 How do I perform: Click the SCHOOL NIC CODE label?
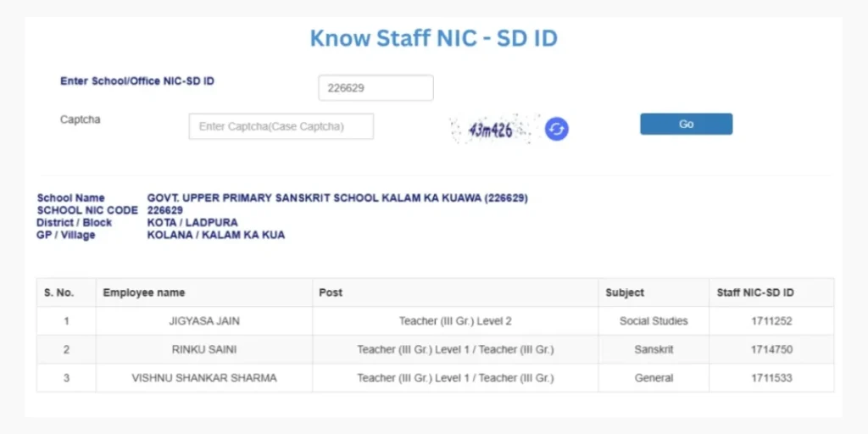click(x=87, y=210)
